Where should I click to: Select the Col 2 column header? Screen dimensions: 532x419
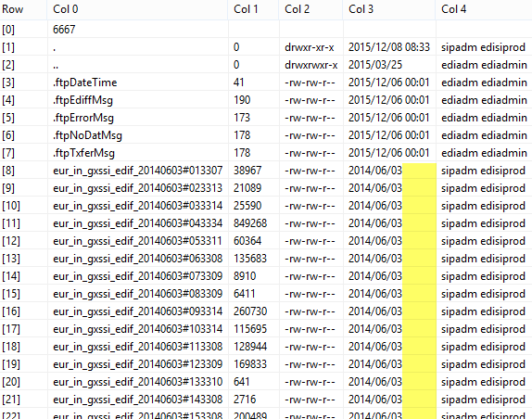click(310, 9)
